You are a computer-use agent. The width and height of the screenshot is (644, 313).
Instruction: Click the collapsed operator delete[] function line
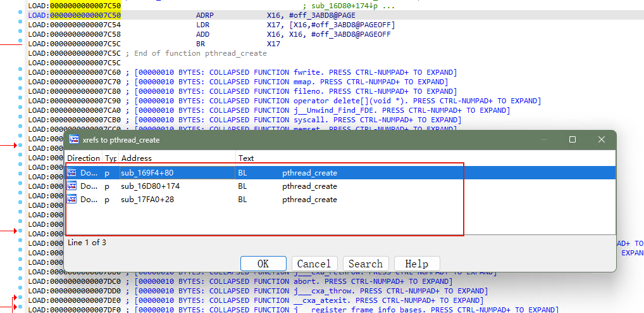[285, 101]
